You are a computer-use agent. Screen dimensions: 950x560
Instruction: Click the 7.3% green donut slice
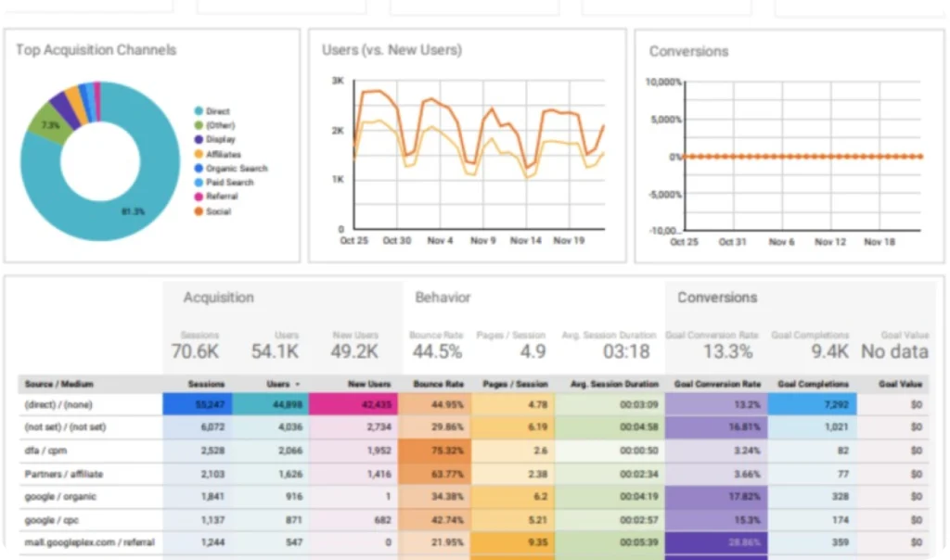pos(50,125)
